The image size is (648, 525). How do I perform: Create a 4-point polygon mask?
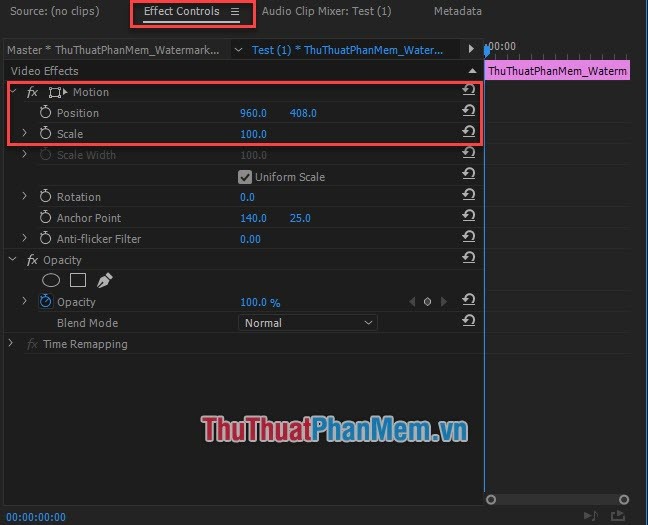[x=78, y=280]
